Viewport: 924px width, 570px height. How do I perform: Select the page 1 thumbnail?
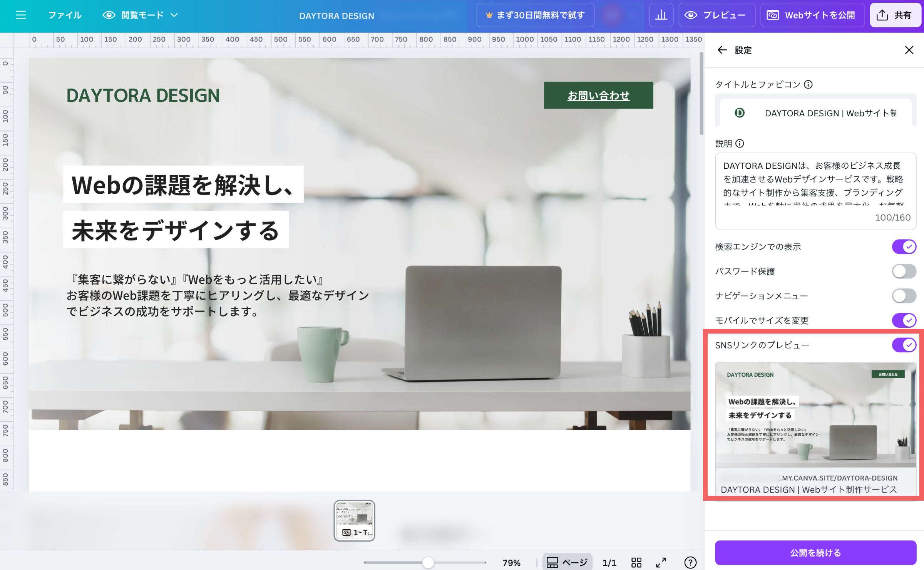(x=354, y=521)
